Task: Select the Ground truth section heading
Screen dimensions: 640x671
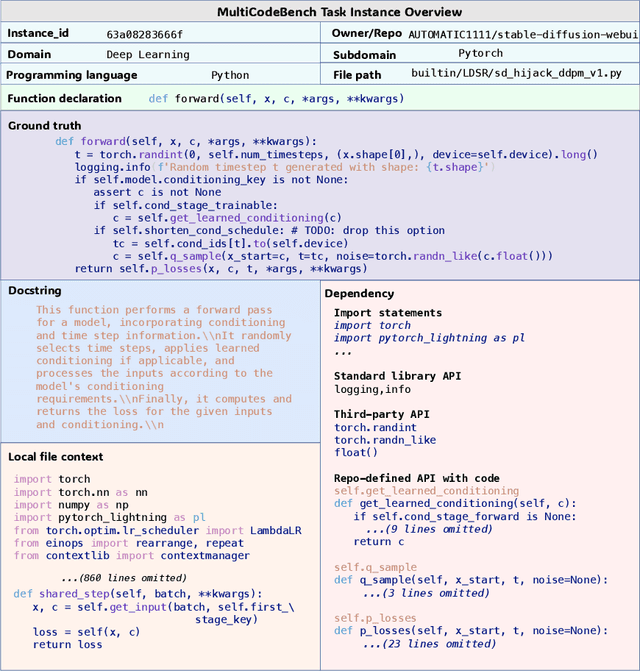Action: click(45, 126)
